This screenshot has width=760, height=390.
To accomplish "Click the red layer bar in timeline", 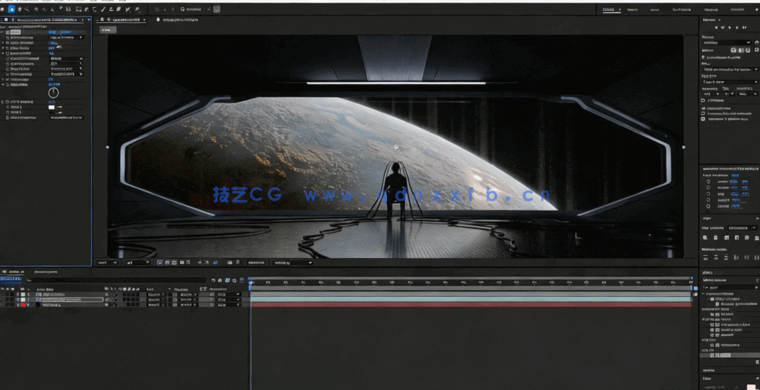I will (x=471, y=305).
